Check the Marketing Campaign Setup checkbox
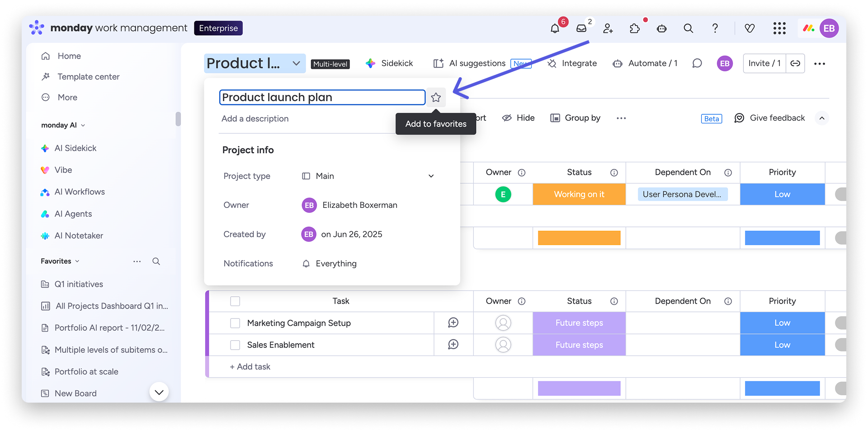This screenshot has width=868, height=432. coord(235,323)
